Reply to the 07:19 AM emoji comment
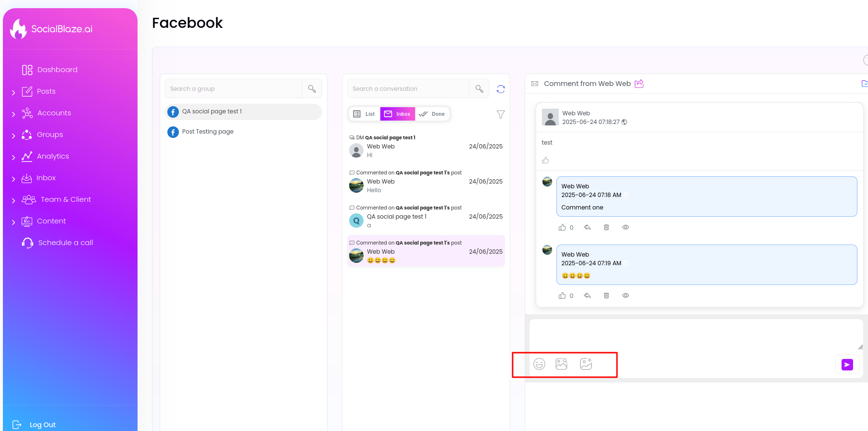The height and width of the screenshot is (431, 868). (587, 296)
